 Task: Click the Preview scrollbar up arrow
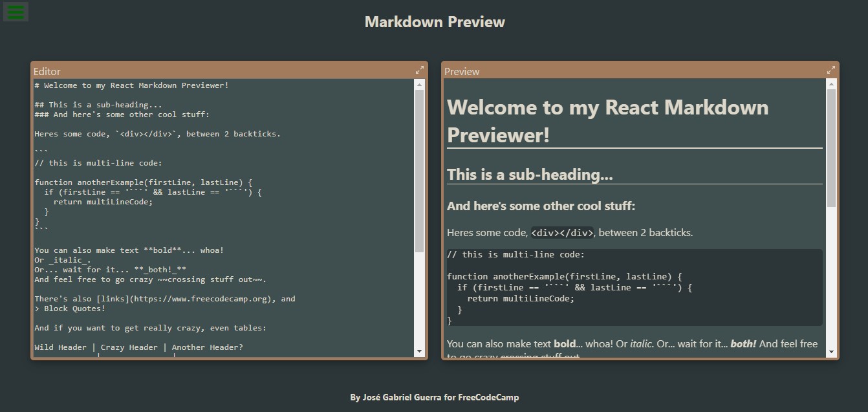(831, 84)
